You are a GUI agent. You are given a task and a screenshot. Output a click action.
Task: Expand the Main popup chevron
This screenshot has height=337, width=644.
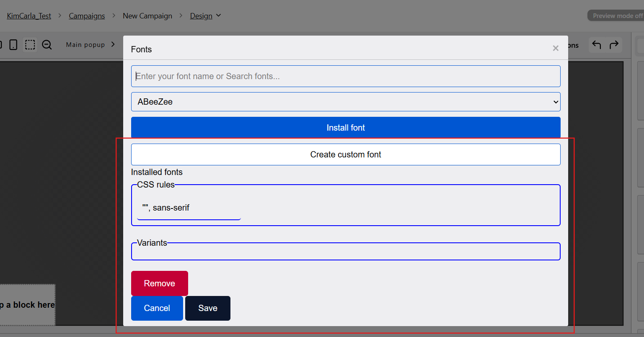coord(113,44)
